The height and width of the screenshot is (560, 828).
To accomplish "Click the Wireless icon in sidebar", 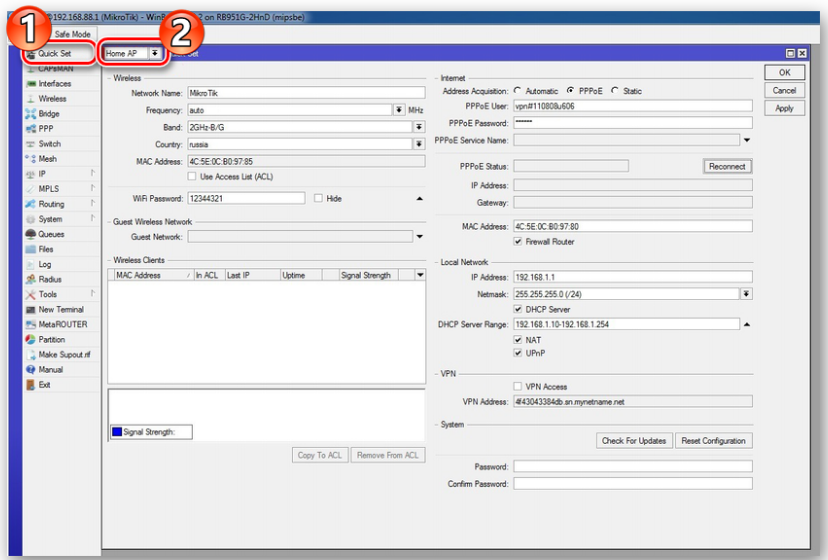I will [x=31, y=99].
